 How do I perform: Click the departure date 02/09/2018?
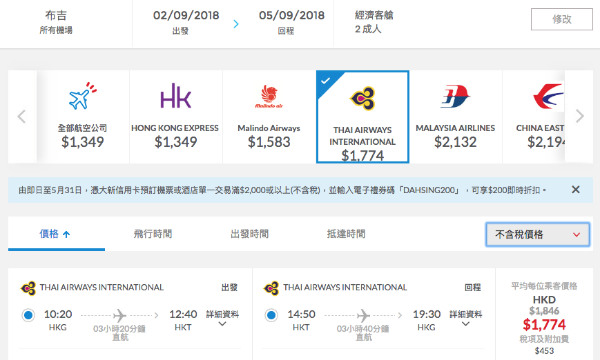tap(186, 15)
